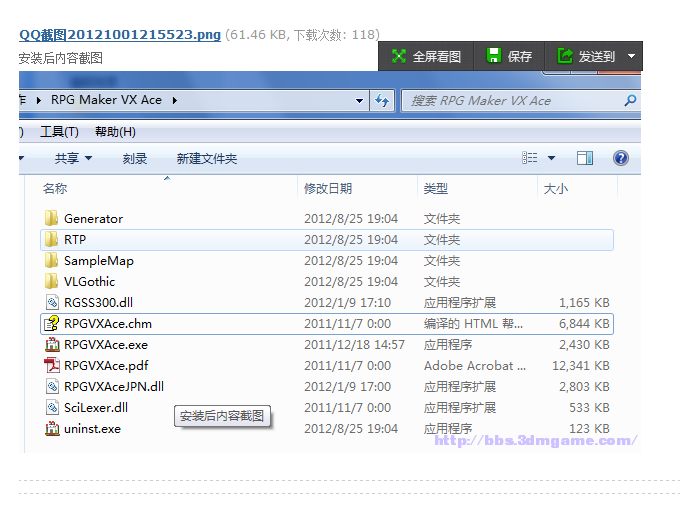Viewport: 680px width, 510px height.
Task: Click the change view icon
Action: click(x=530, y=158)
